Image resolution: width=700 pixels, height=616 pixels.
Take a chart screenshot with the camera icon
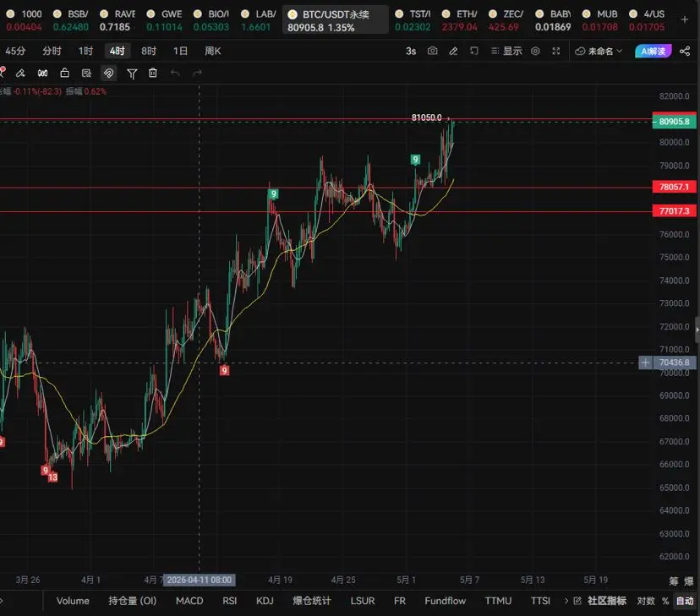pyautogui.click(x=432, y=51)
